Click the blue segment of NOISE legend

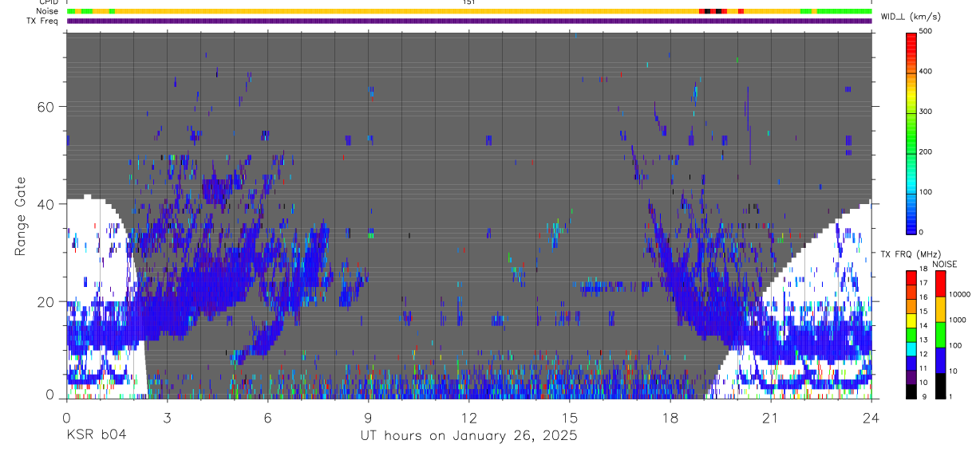(940, 360)
